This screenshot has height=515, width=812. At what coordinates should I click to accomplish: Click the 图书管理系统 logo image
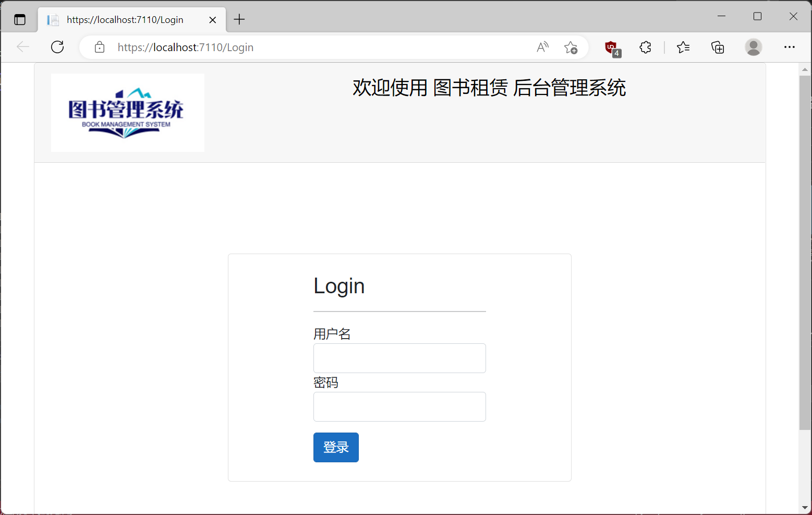coord(127,112)
